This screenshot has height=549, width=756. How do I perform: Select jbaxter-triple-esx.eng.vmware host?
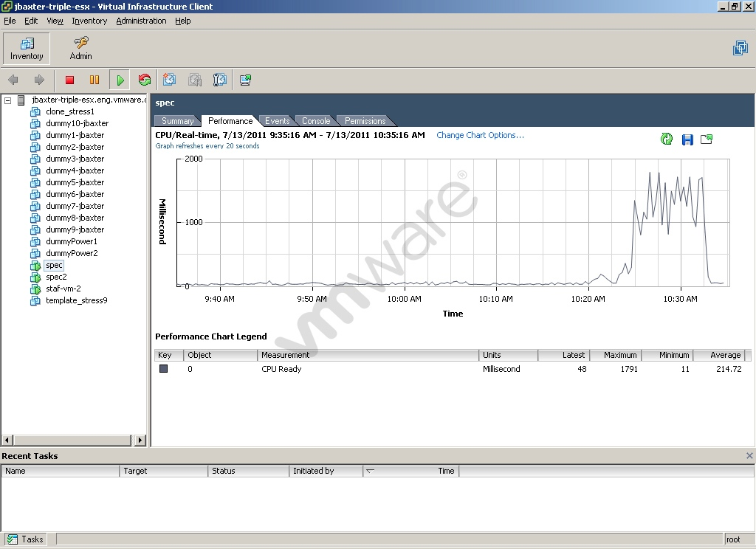(89, 100)
